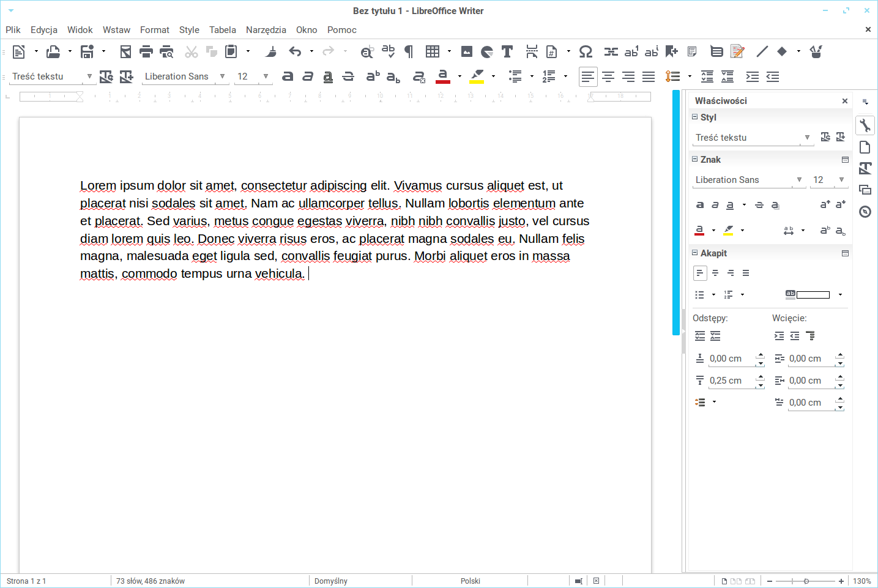
Task: Close the Właściwości sidebar panel
Action: point(845,101)
